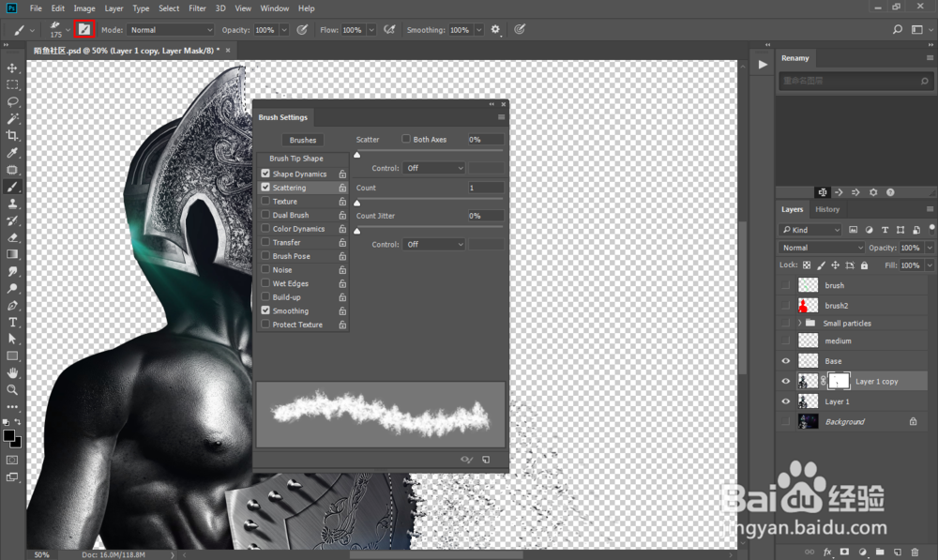Viewport: 938px width, 560px height.
Task: Open the Opacity dropdown in options bar
Action: pyautogui.click(x=284, y=29)
